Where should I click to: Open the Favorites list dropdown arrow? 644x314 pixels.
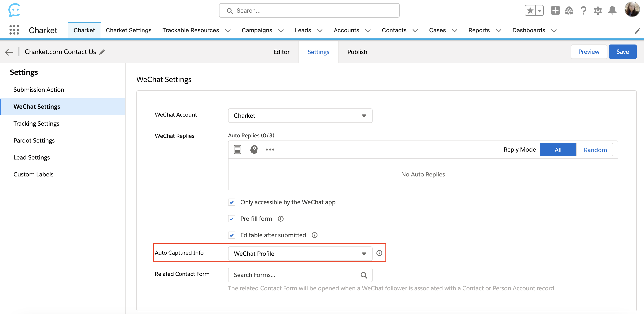click(x=539, y=11)
